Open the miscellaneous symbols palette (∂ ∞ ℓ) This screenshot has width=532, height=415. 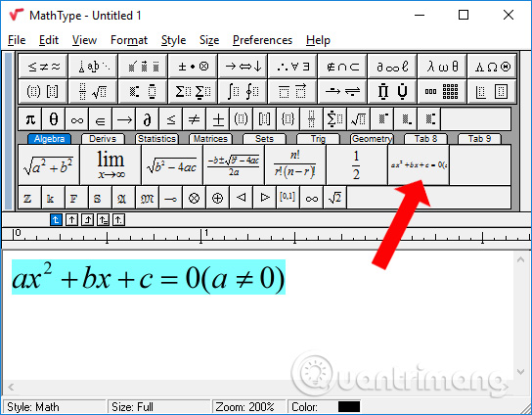392,66
